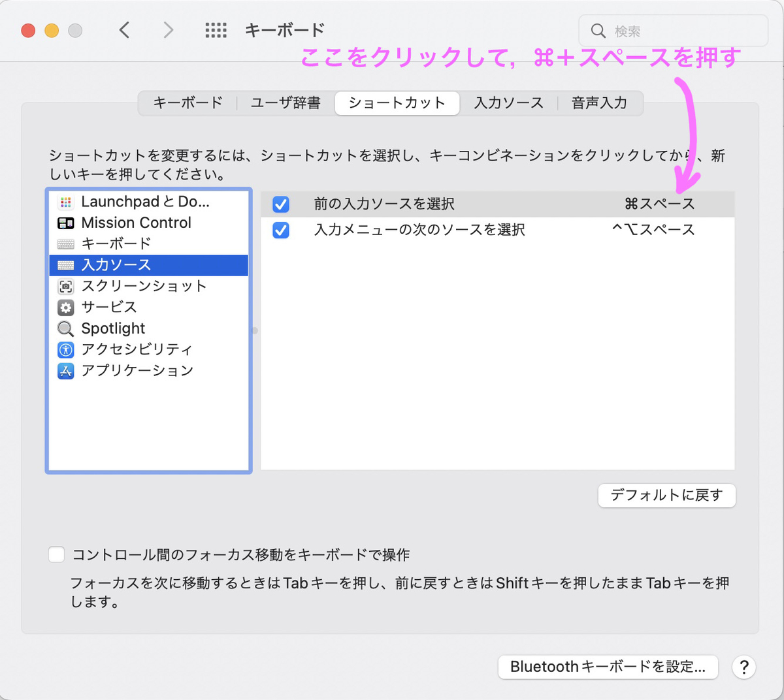
Task: Disable the 前の入力ソースを選択 shortcut checkbox
Action: [280, 204]
